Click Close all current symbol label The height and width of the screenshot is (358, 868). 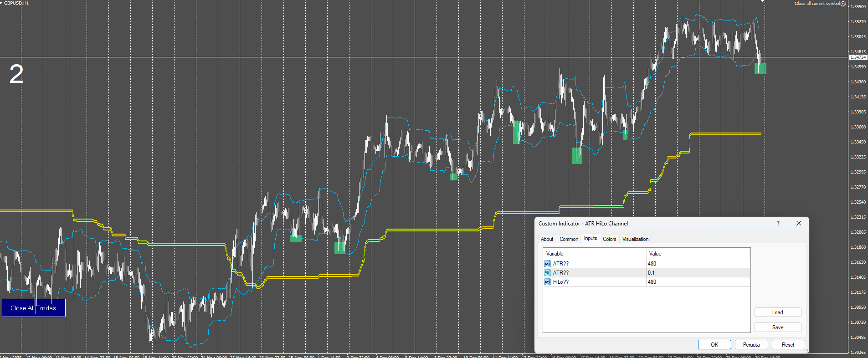817,4
